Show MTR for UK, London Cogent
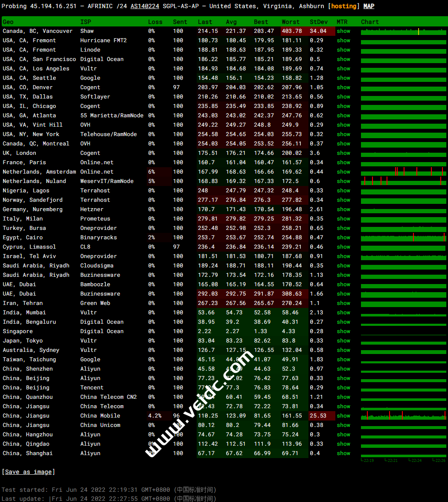448x502 pixels. 343,153
